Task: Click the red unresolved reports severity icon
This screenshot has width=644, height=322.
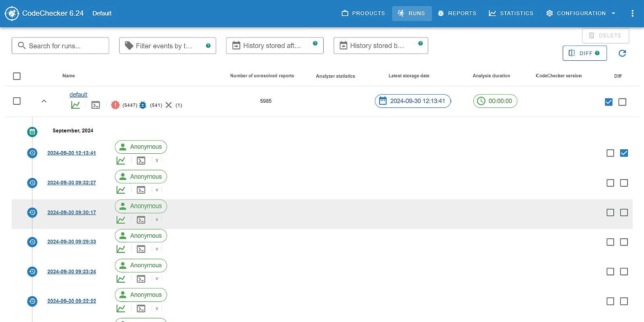Action: tap(115, 105)
